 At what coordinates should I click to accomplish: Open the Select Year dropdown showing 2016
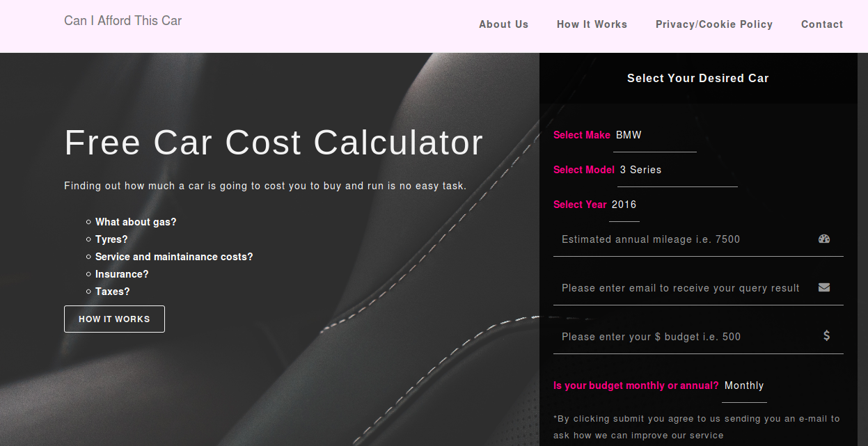pyautogui.click(x=624, y=205)
